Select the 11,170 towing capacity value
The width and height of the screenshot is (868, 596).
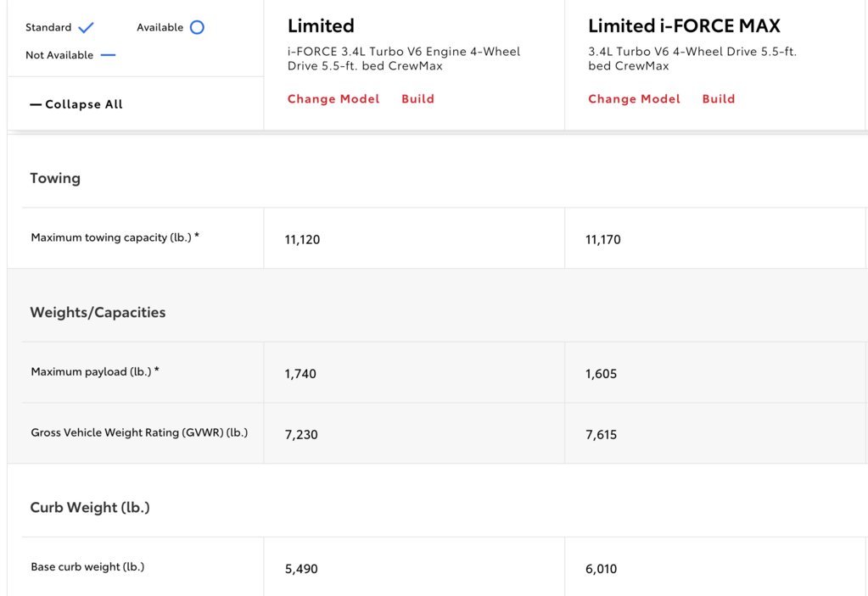pyautogui.click(x=602, y=240)
